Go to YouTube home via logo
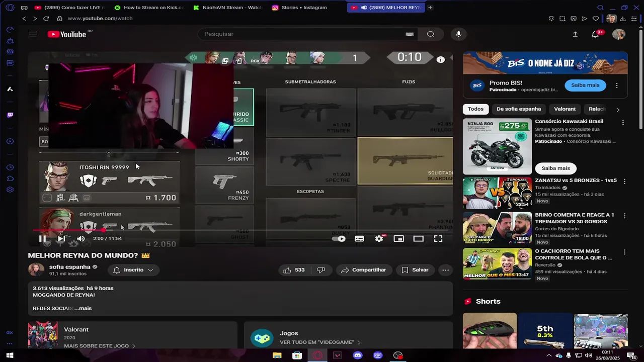 pos(67,34)
